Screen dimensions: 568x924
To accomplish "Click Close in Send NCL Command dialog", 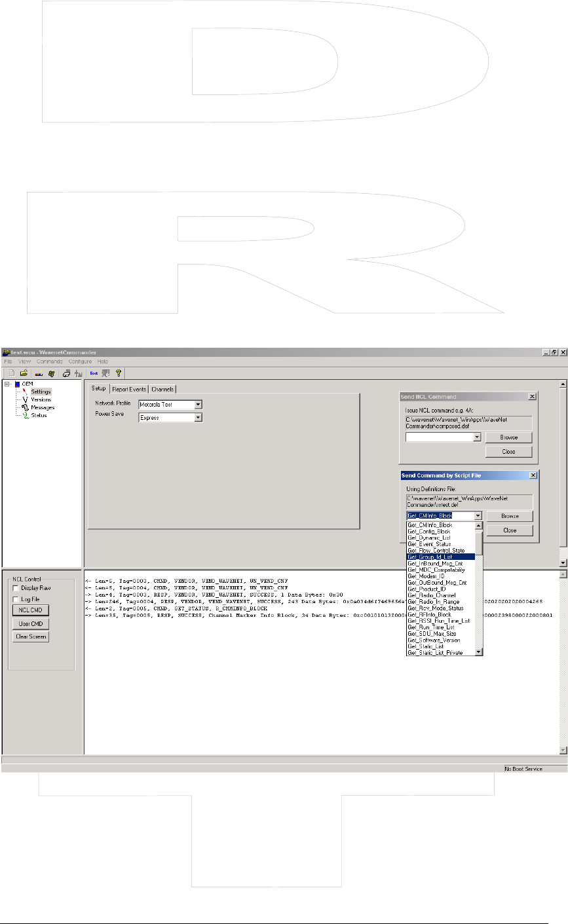I will (508, 452).
